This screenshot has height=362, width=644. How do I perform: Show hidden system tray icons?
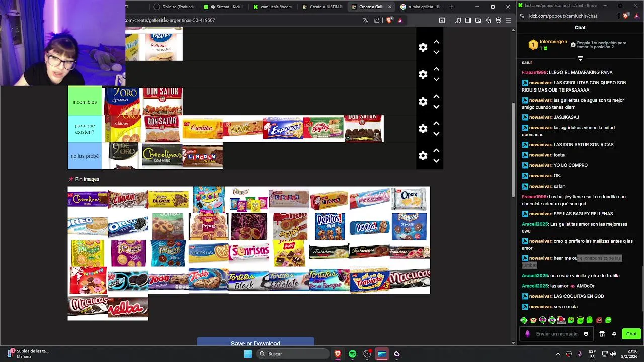pyautogui.click(x=558, y=354)
